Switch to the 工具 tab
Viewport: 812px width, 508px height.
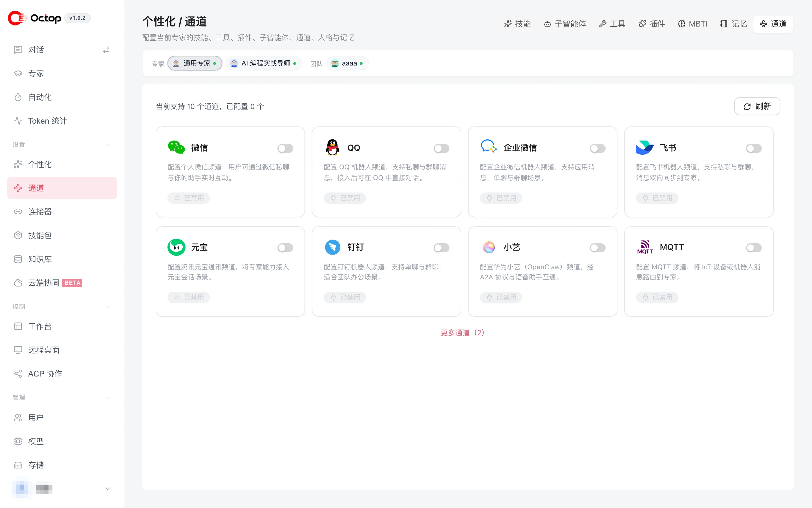[x=612, y=24]
